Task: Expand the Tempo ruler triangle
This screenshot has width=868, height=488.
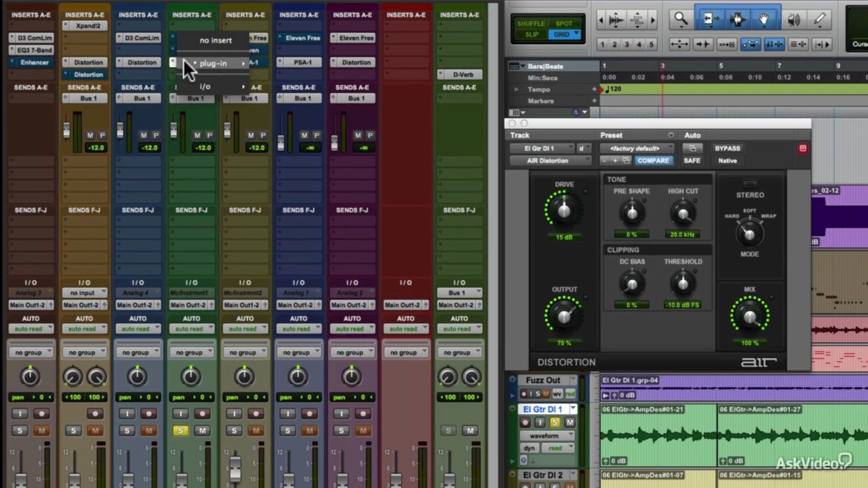Action: click(x=516, y=89)
